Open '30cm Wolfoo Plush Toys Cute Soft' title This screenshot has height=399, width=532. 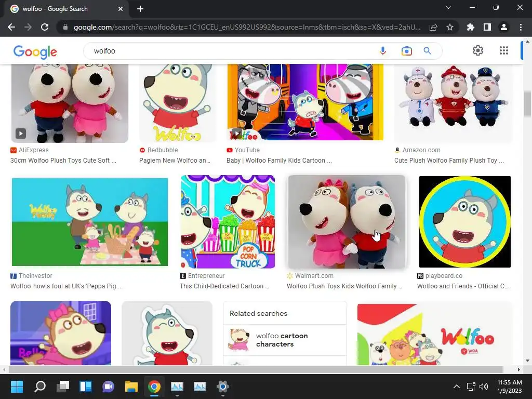click(x=63, y=161)
